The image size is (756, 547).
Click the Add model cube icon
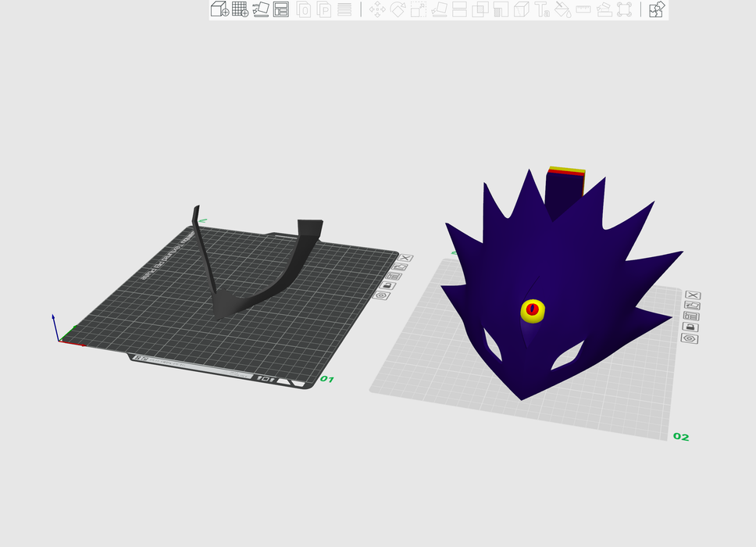click(219, 9)
